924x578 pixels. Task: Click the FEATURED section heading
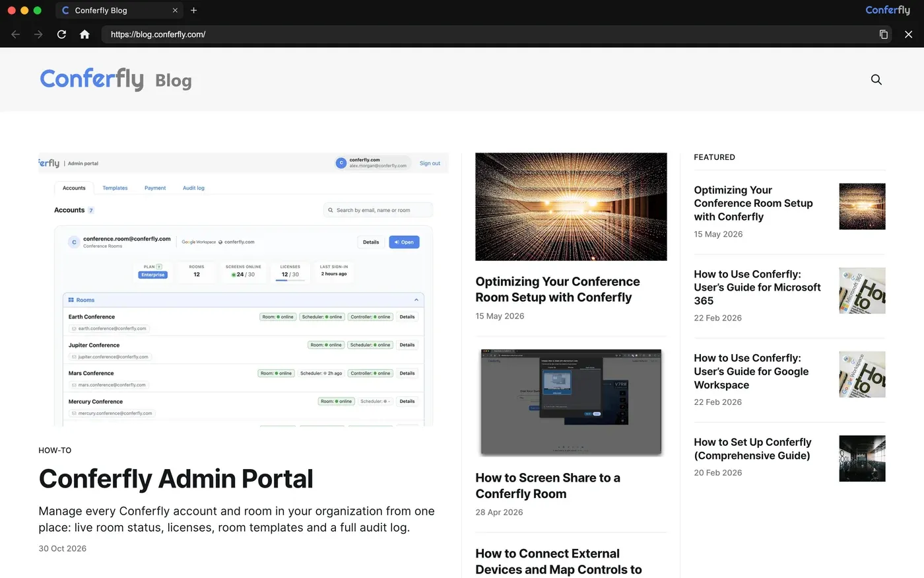[714, 157]
